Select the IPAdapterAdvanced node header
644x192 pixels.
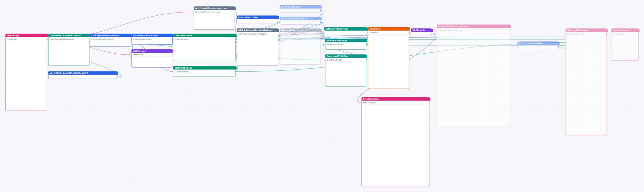coord(301,30)
